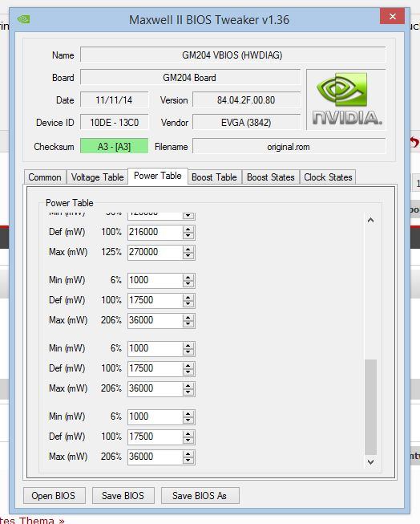Click the last Max 36000 mW field at bottom
This screenshot has height=524, width=420.
[x=155, y=457]
